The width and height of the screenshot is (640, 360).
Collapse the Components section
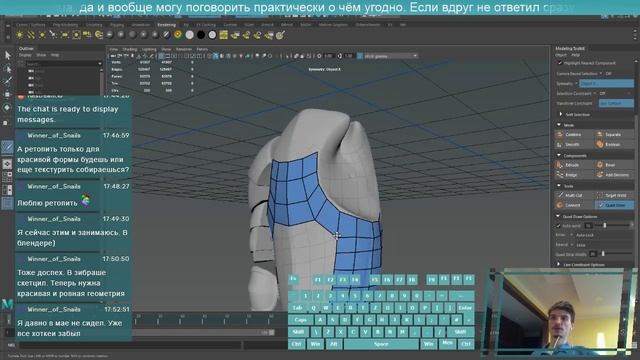click(x=559, y=156)
